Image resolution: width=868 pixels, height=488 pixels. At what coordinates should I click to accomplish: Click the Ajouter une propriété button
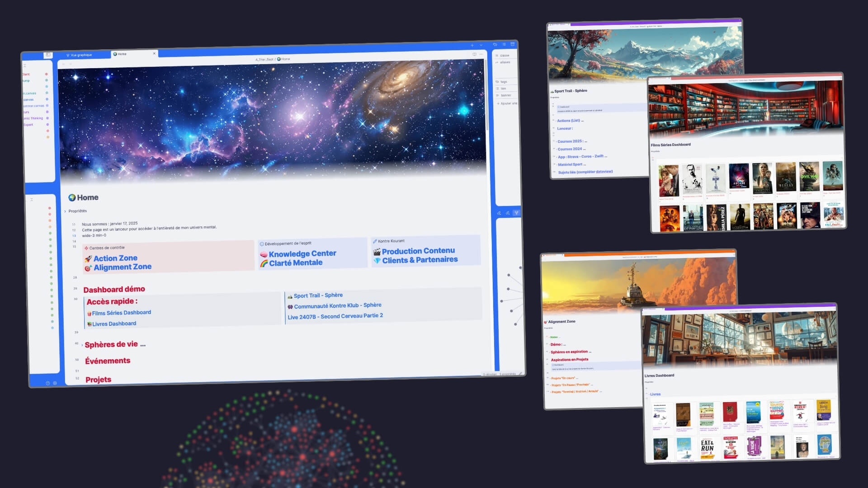508,103
